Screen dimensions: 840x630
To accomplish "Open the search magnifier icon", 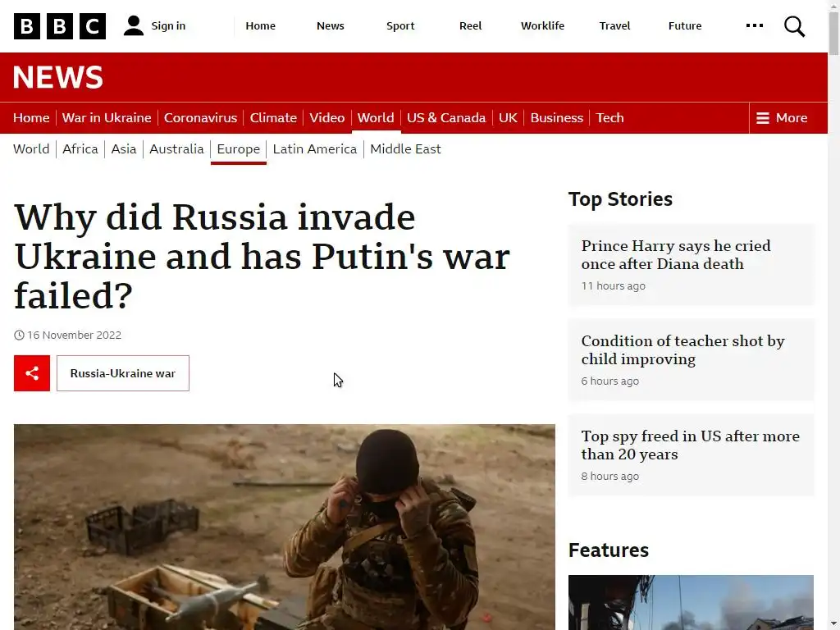I will (794, 25).
